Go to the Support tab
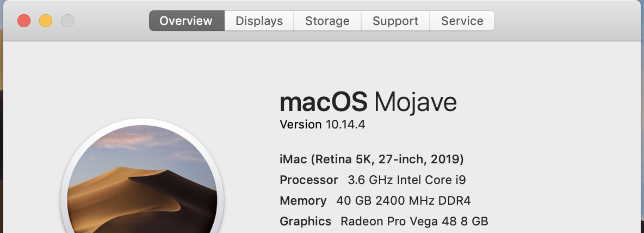This screenshot has width=644, height=233. click(x=395, y=21)
